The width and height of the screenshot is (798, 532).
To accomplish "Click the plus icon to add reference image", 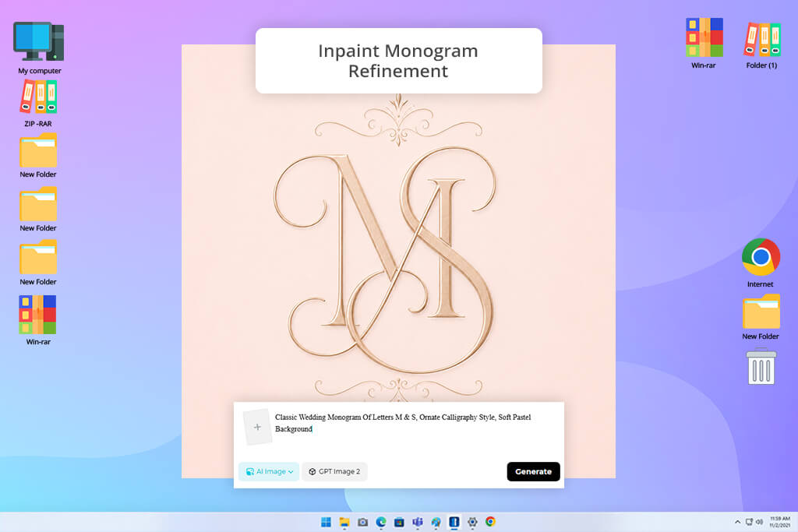I will click(257, 427).
